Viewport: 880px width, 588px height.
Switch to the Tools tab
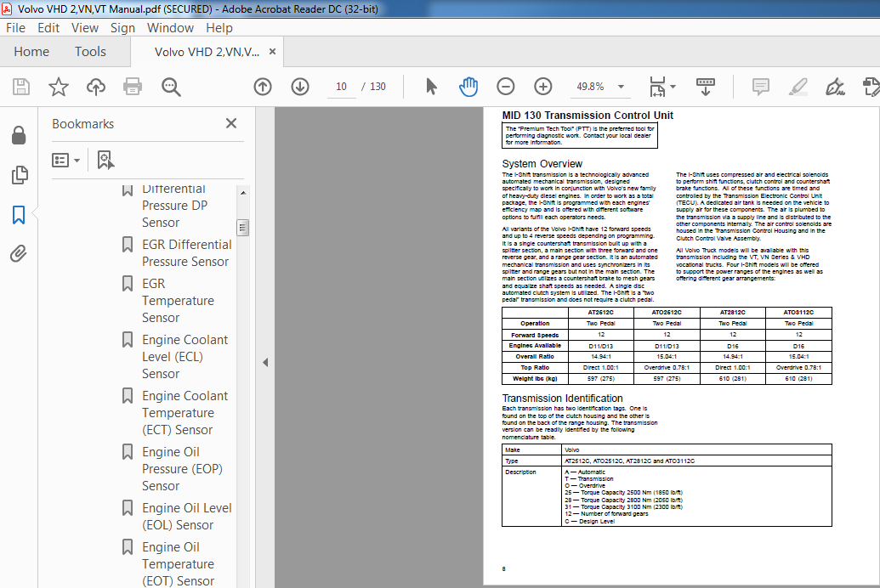90,52
